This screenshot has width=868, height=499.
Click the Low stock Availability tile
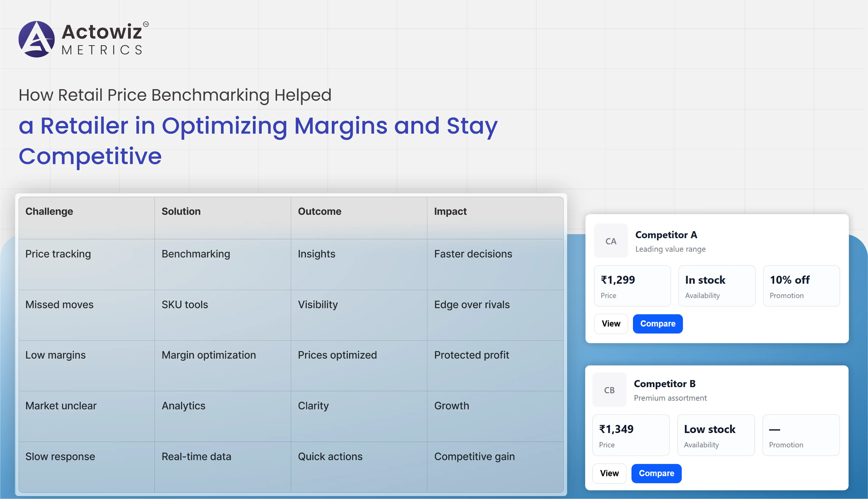tap(716, 435)
